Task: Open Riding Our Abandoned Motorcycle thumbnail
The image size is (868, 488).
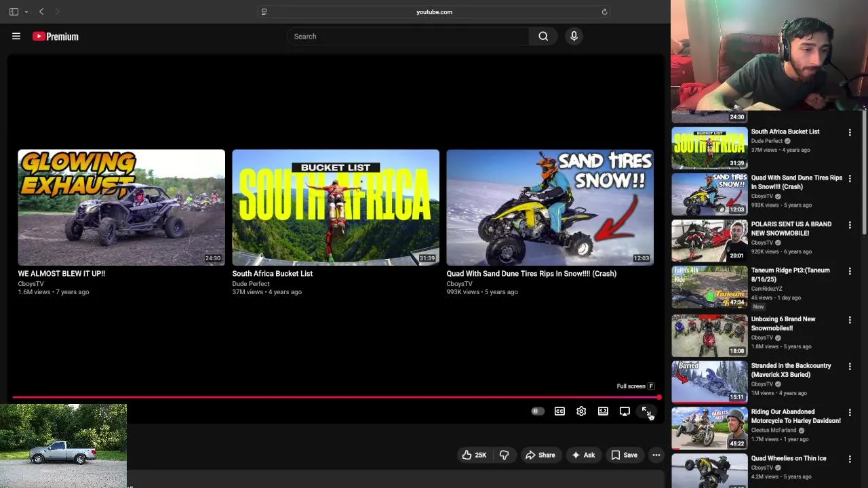Action: (x=709, y=428)
